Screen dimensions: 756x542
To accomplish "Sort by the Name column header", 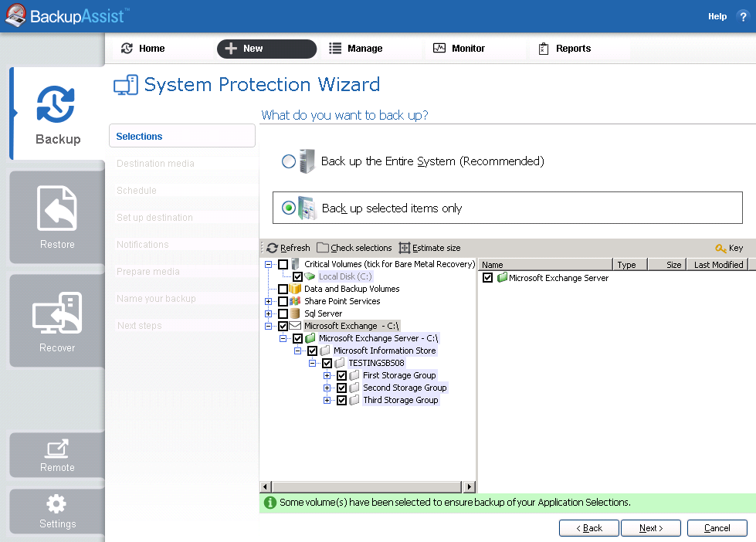I will pyautogui.click(x=546, y=264).
